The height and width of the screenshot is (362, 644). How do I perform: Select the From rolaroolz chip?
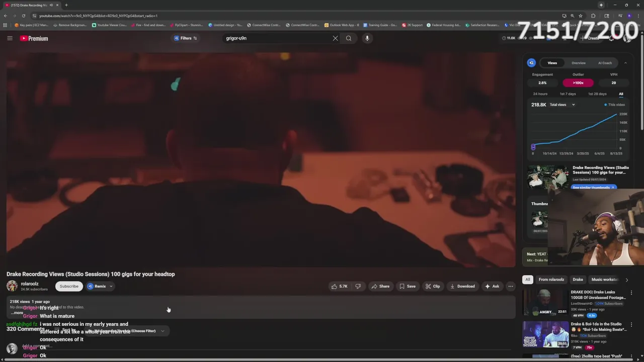(551, 280)
